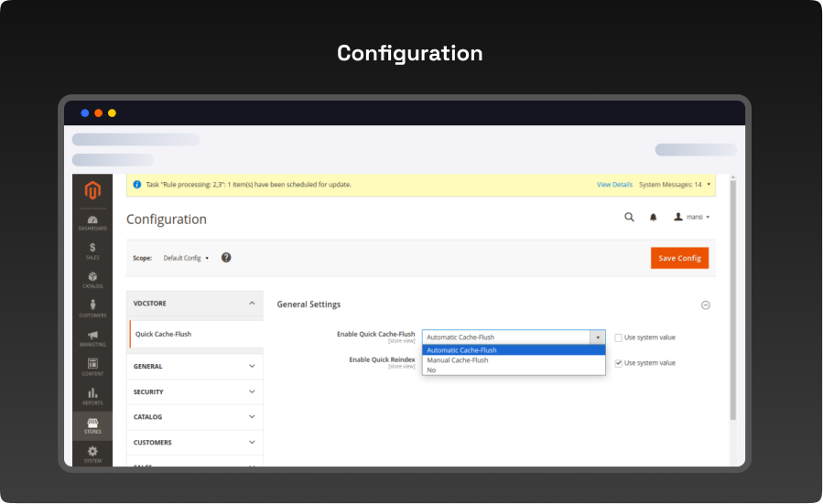823x504 pixels.
Task: Open the Catalog sidebar icon
Action: (92, 279)
